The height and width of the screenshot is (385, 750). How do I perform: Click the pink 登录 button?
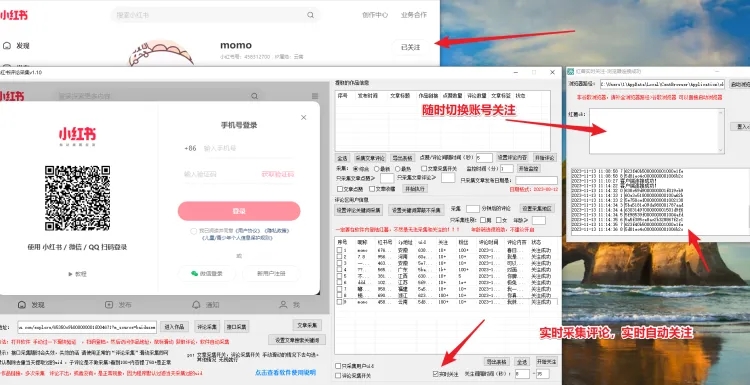(x=239, y=211)
